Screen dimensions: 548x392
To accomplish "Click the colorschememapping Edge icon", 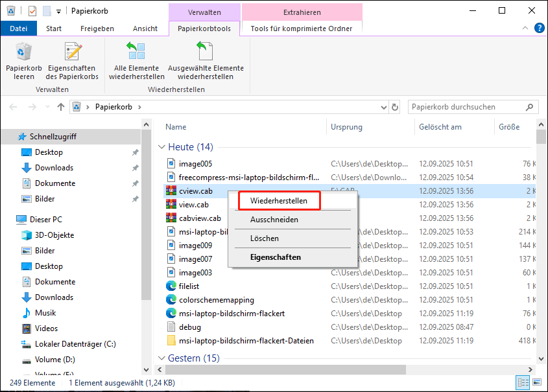I will coord(171,300).
